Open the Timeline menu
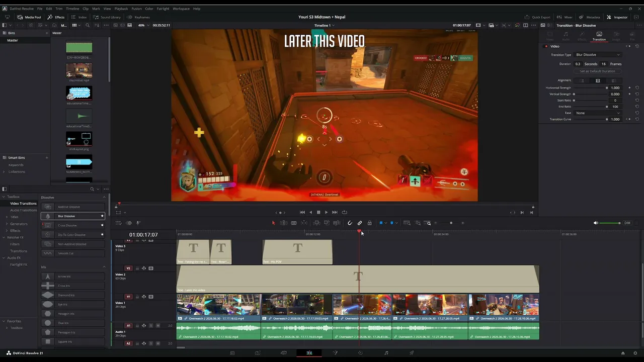The image size is (644, 362). (x=72, y=9)
